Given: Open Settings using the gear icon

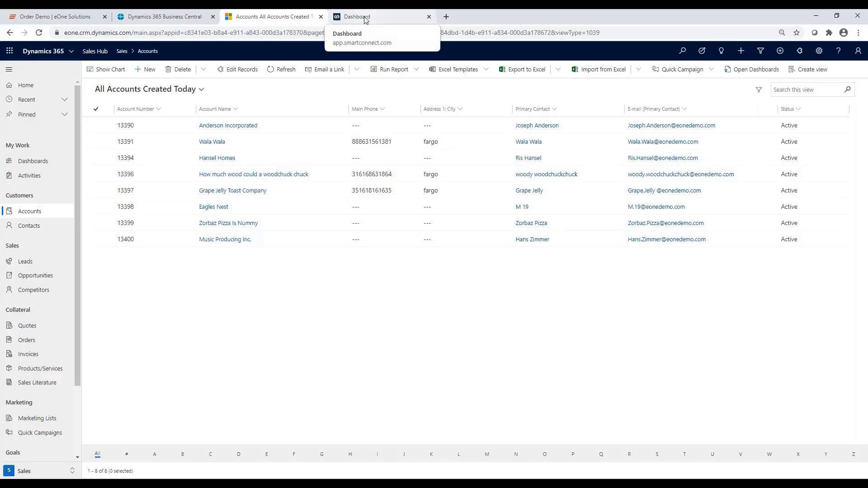Looking at the screenshot, I should coord(819,51).
